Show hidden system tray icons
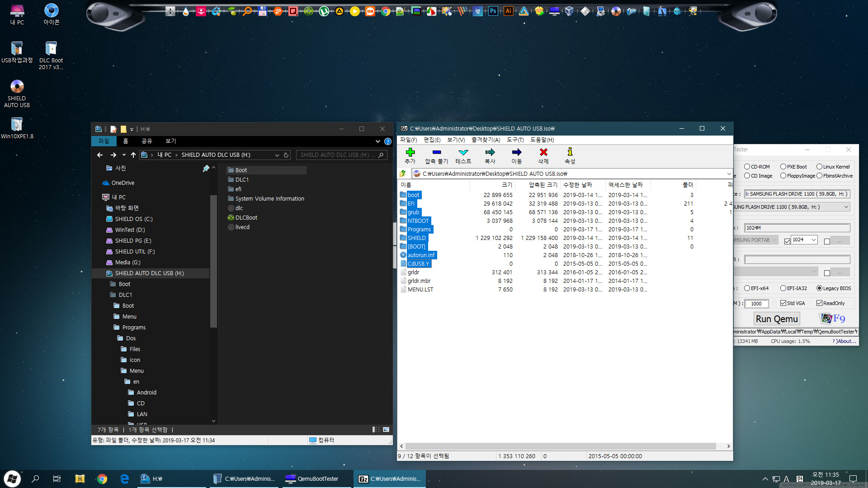 tap(765, 479)
